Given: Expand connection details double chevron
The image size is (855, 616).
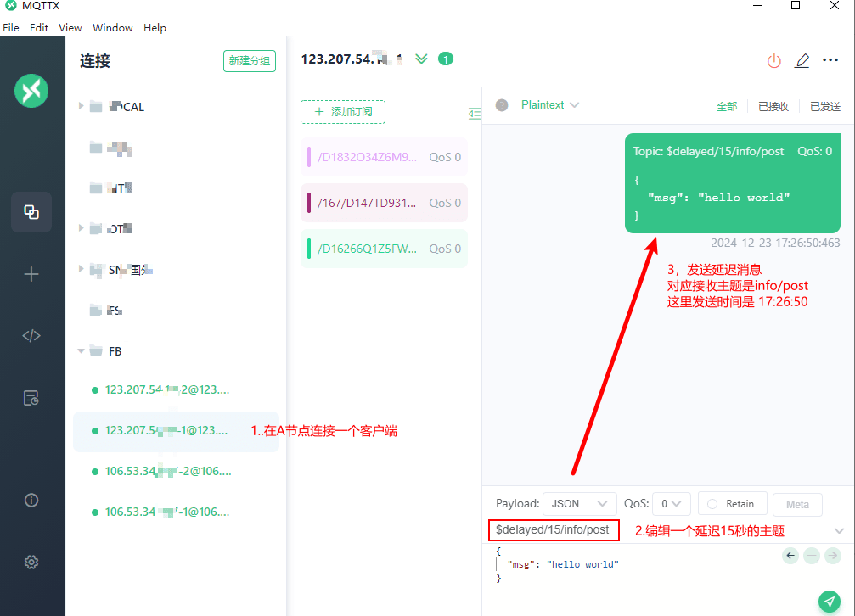Looking at the screenshot, I should 421,59.
